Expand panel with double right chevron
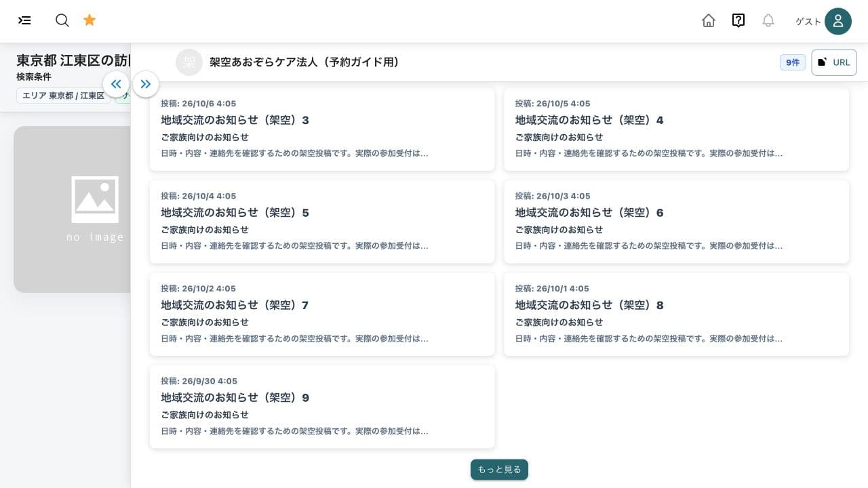868x488 pixels. click(146, 84)
